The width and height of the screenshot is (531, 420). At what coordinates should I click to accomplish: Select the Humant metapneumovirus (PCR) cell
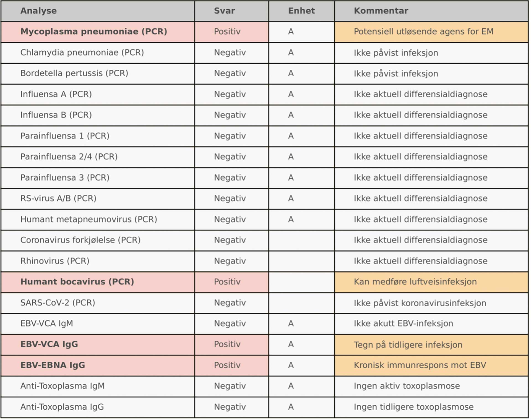click(x=89, y=219)
